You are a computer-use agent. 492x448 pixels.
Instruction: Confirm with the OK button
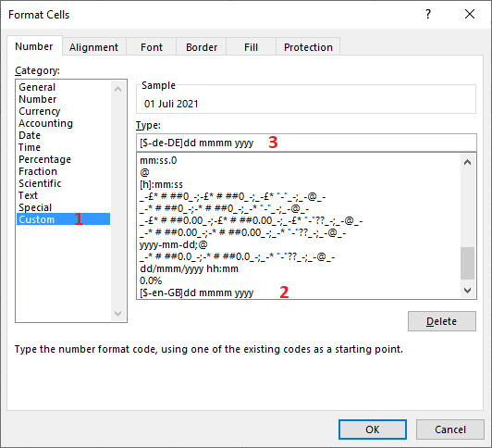(373, 429)
